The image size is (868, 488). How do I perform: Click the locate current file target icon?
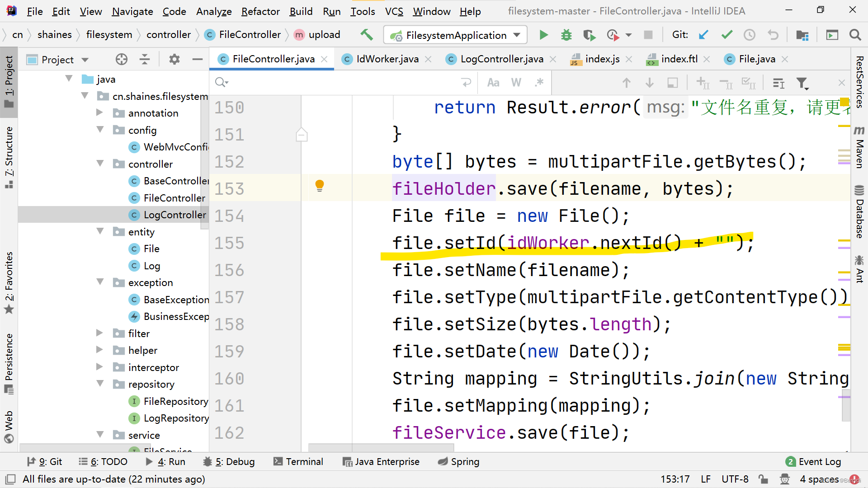coord(121,59)
